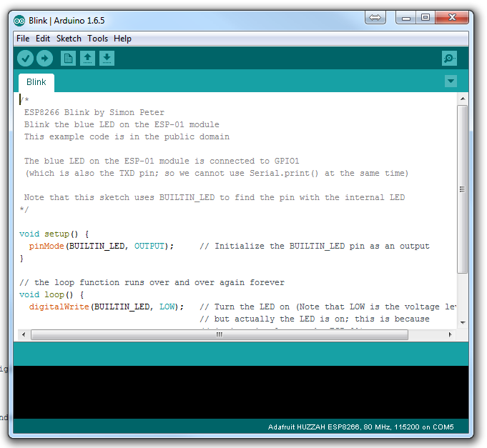
Task: Click the Arduino logo in the title bar
Action: point(19,21)
